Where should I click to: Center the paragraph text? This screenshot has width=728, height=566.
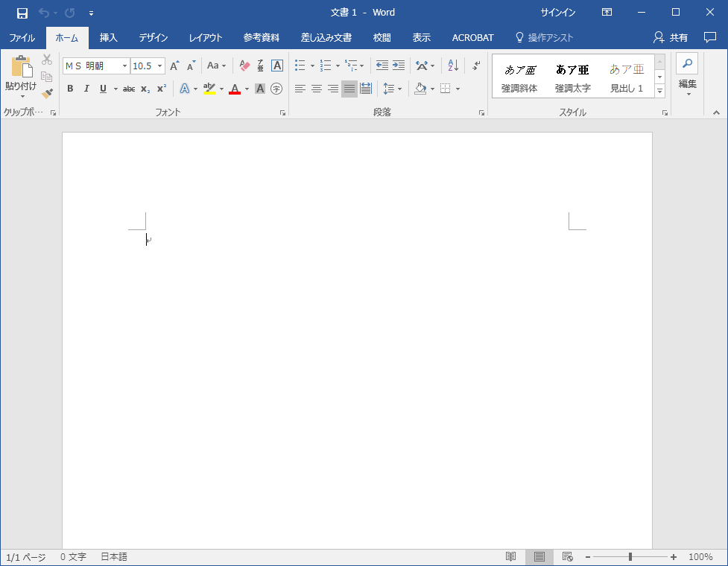317,89
